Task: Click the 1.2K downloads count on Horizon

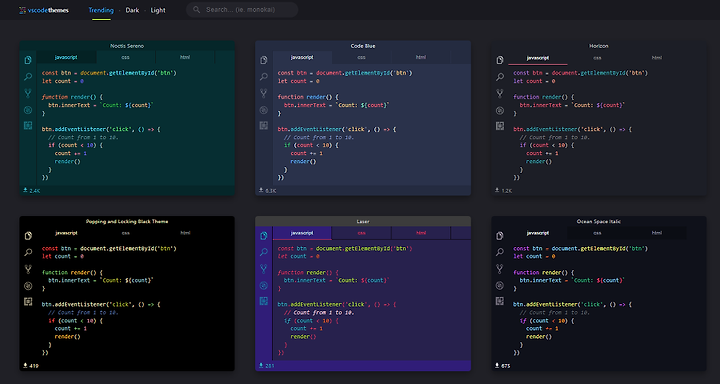Action: point(503,190)
